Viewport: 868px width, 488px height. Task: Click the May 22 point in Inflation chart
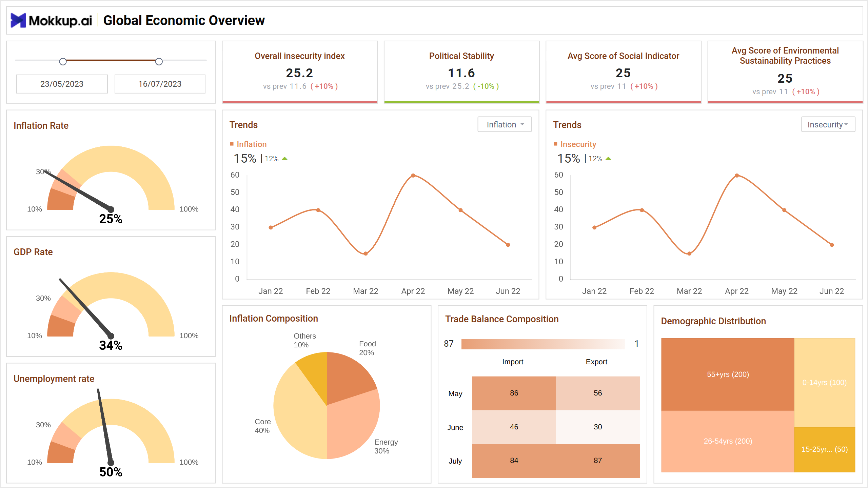pos(460,210)
